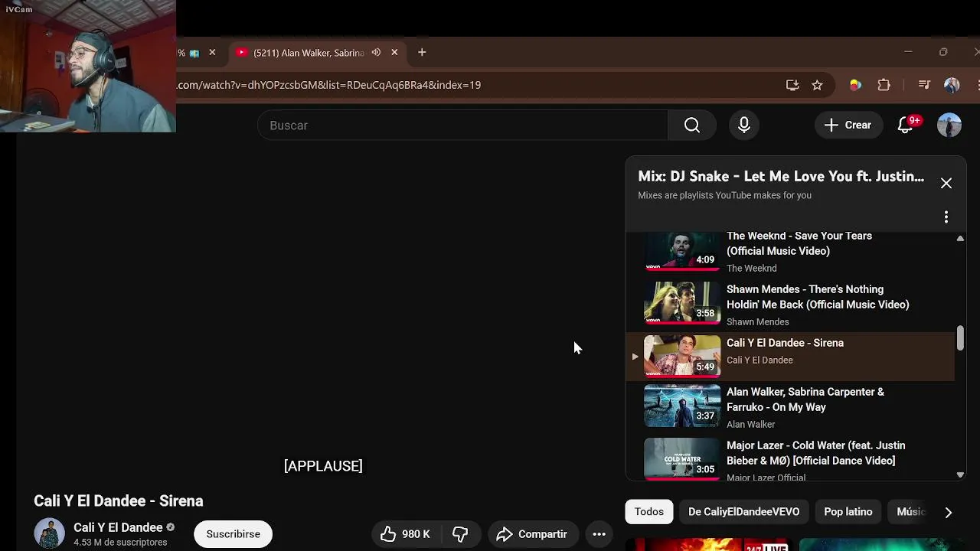Open the Mix playlist three-dot options

coord(946,217)
